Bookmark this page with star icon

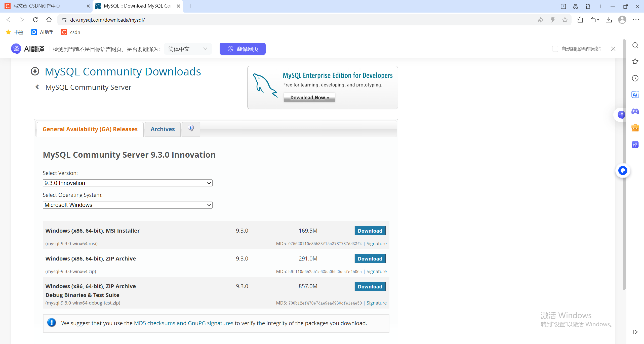click(x=565, y=20)
